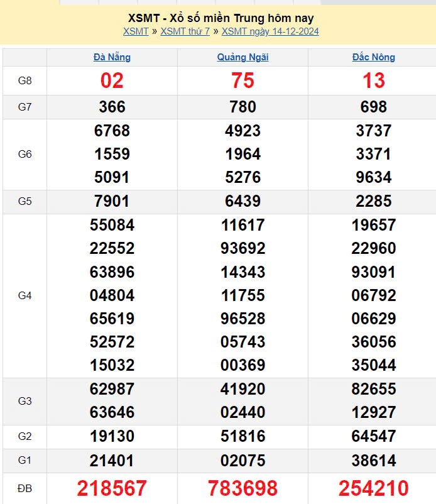This screenshot has width=436, height=504.
Task: Open the XSMT thứ 7 link
Action: [185, 31]
